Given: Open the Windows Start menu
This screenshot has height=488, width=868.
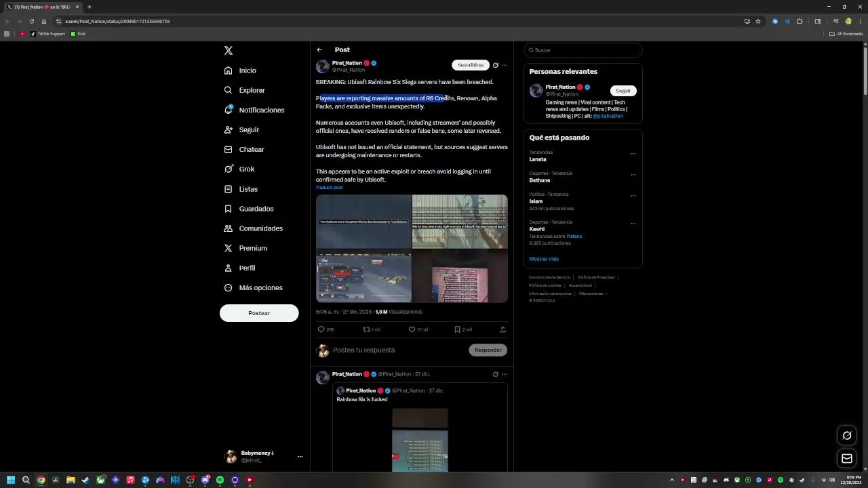Looking at the screenshot, I should click(x=11, y=480).
